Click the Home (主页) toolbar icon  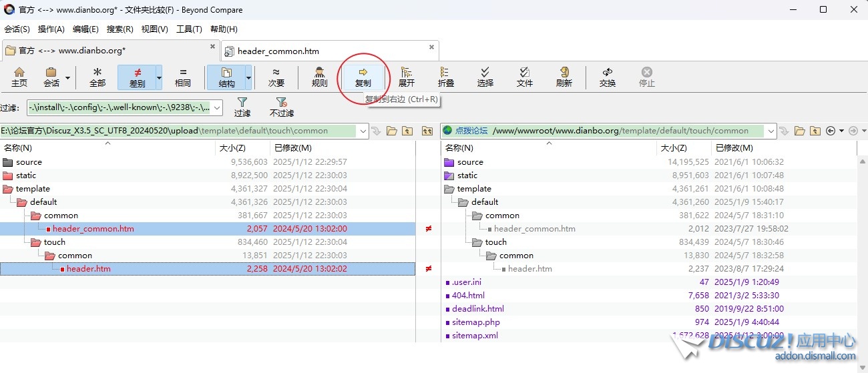(x=19, y=77)
